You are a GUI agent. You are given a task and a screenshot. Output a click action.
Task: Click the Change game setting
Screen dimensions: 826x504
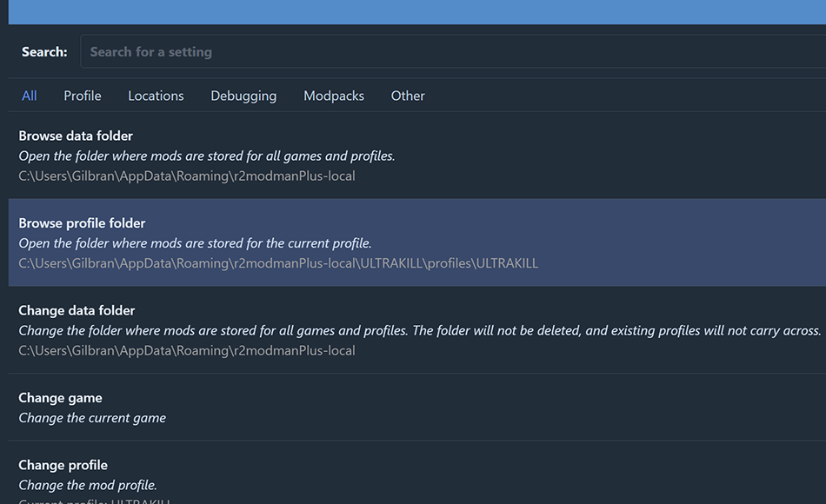(x=417, y=407)
